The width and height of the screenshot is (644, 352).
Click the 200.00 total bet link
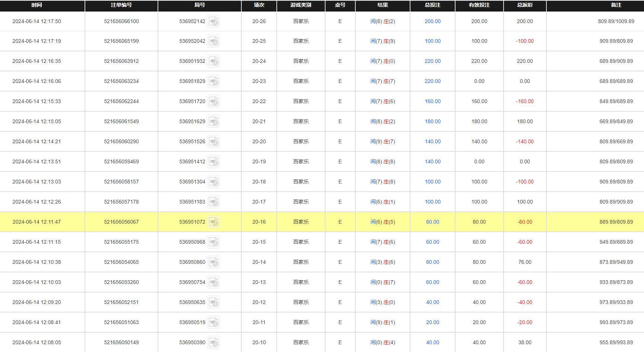pyautogui.click(x=432, y=22)
